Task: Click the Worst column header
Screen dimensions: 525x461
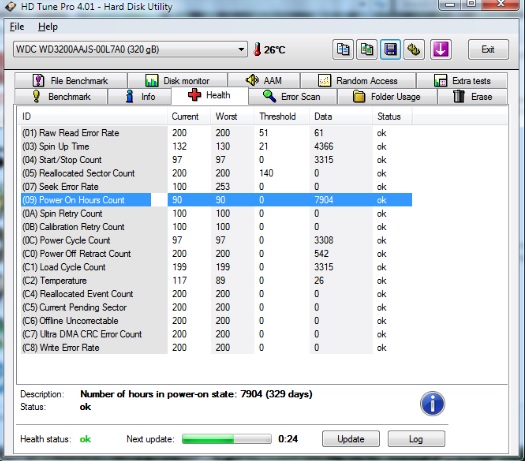Action: coord(233,117)
